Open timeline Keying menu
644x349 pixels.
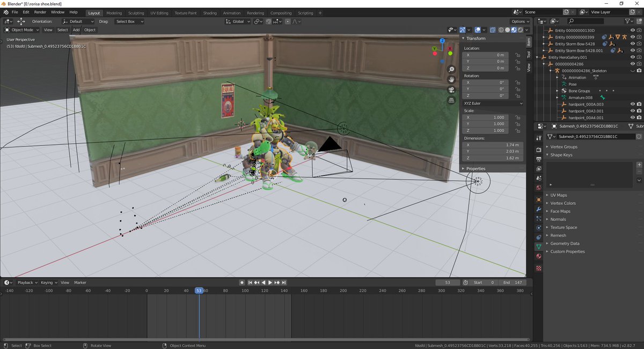click(x=48, y=283)
